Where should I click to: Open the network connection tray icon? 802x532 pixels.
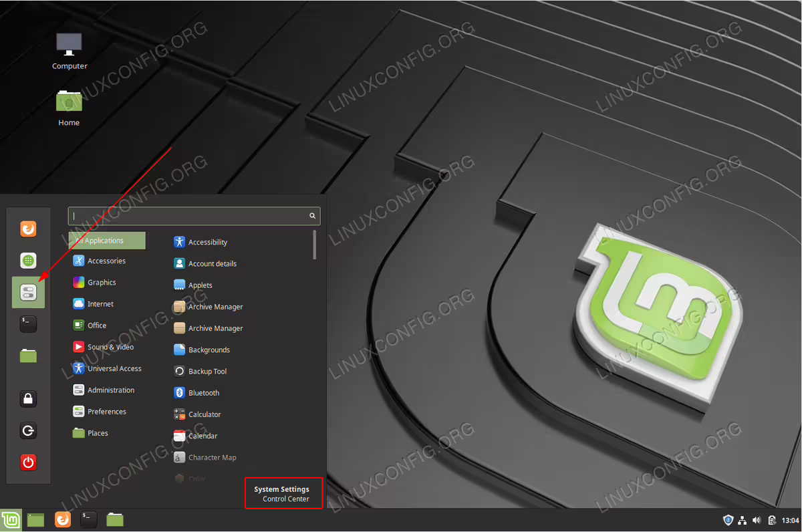pyautogui.click(x=743, y=520)
